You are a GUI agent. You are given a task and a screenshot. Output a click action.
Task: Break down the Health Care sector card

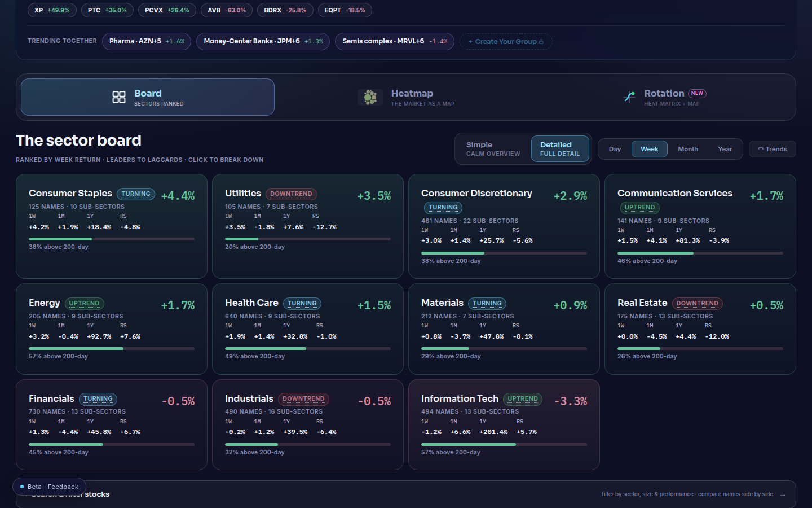(308, 329)
